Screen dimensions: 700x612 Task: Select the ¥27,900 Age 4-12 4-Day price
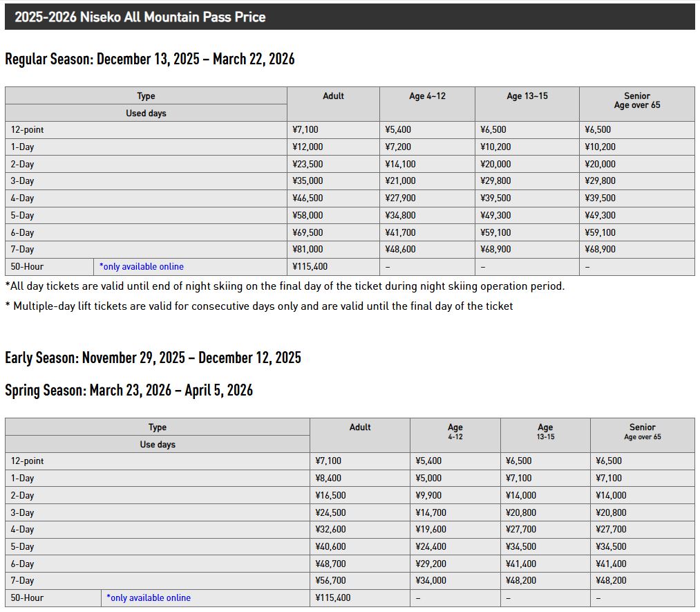coord(401,198)
